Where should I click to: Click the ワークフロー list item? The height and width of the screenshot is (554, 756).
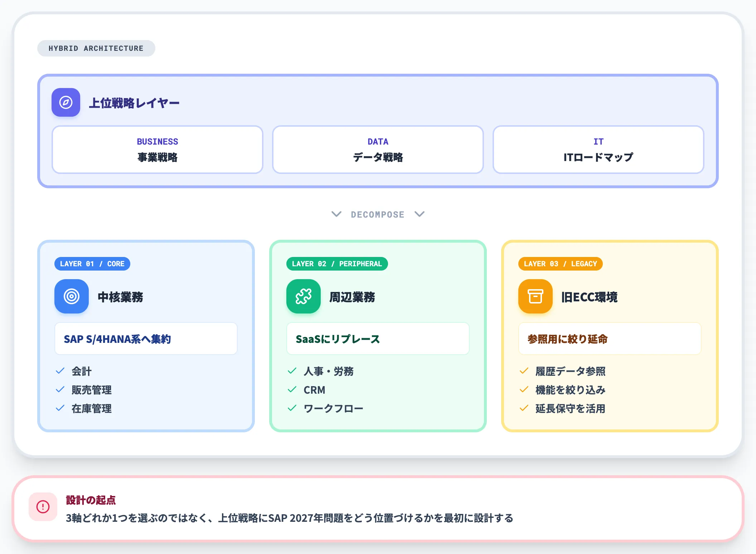point(333,408)
